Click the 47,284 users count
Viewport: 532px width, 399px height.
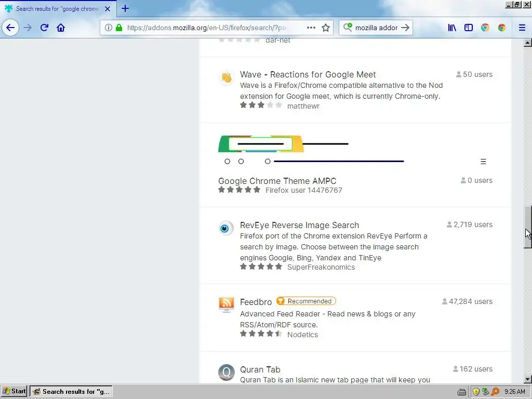[467, 301]
